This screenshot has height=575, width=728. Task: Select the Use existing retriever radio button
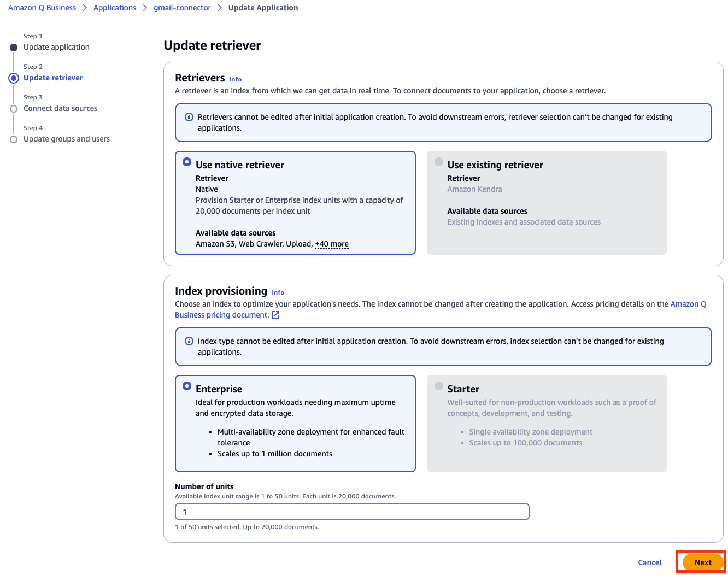pos(438,162)
